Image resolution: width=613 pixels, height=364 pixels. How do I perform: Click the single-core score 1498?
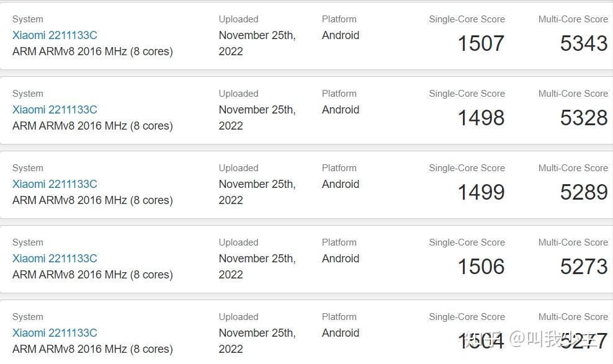(481, 118)
